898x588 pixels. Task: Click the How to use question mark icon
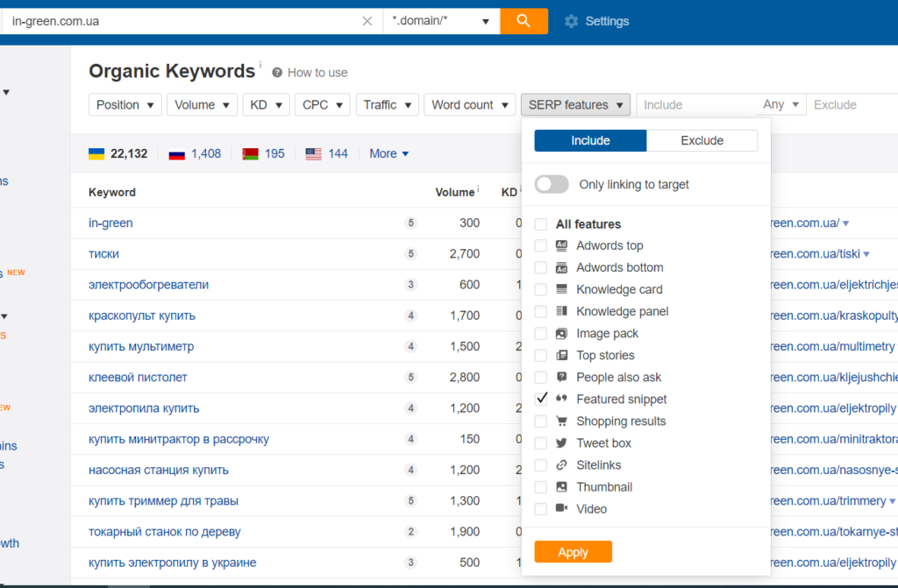click(277, 73)
